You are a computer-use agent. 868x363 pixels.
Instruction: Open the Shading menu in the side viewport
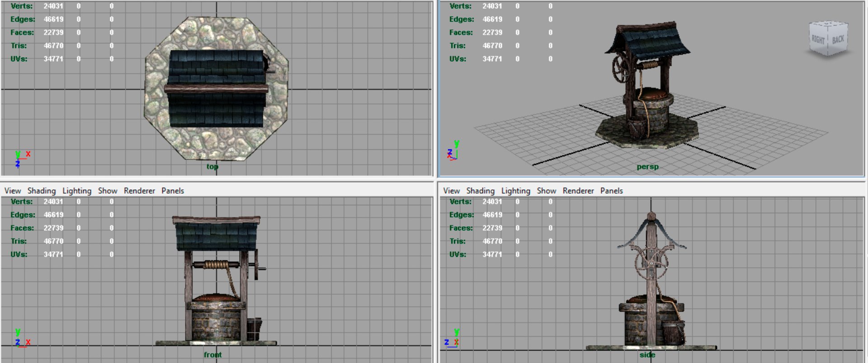click(481, 191)
